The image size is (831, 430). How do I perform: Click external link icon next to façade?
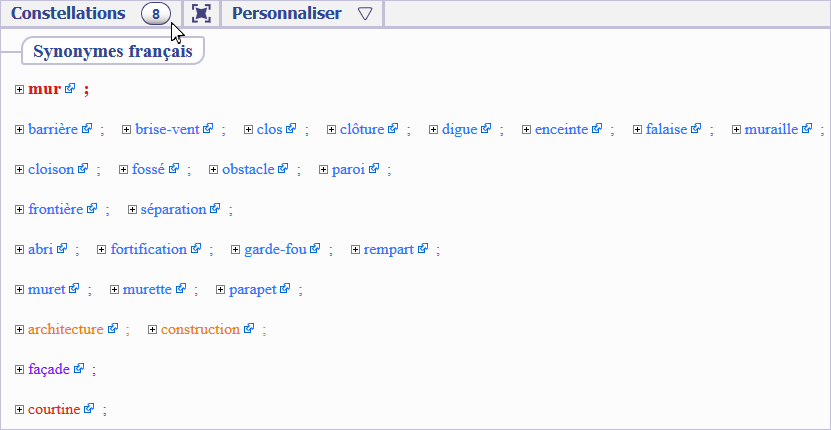coord(79,368)
